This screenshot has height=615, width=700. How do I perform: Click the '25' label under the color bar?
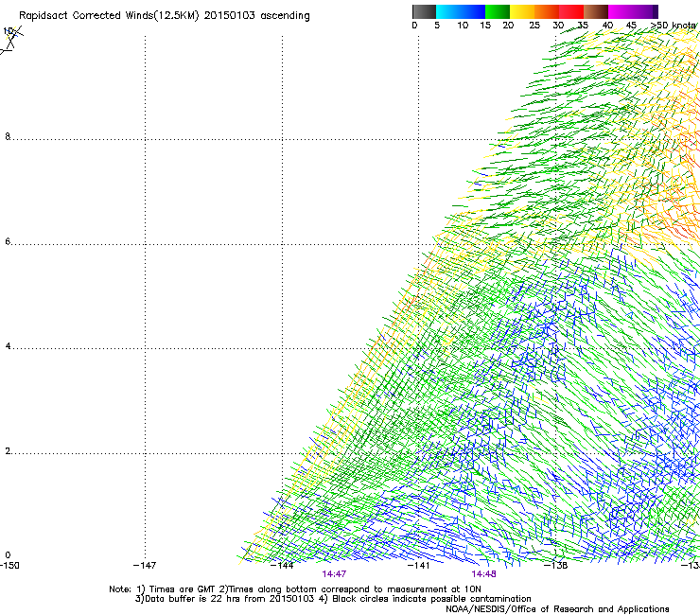(x=534, y=26)
